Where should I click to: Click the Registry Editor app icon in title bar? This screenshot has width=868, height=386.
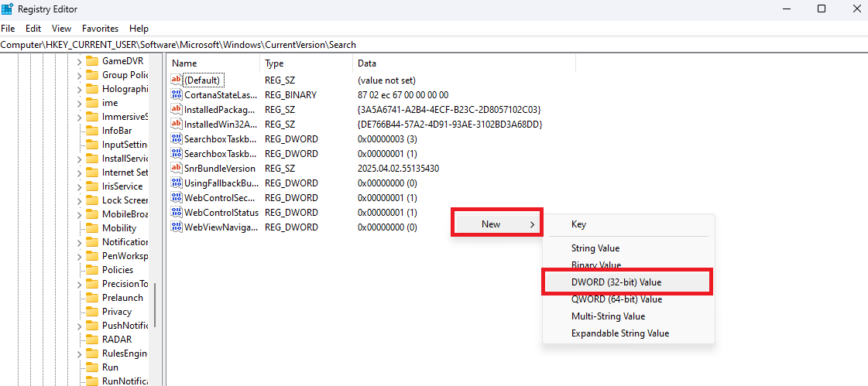point(7,9)
